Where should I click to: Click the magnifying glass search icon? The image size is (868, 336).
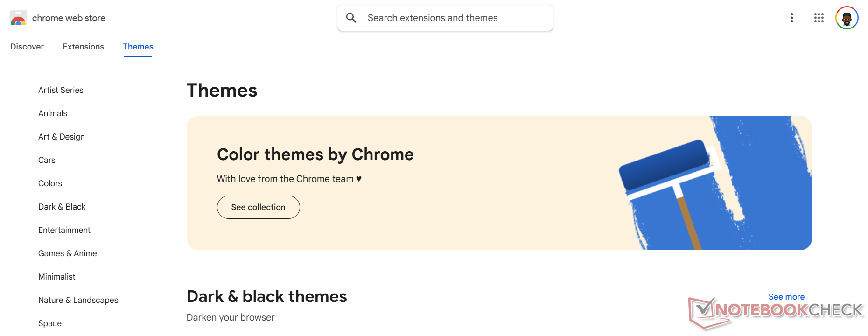pyautogui.click(x=351, y=18)
